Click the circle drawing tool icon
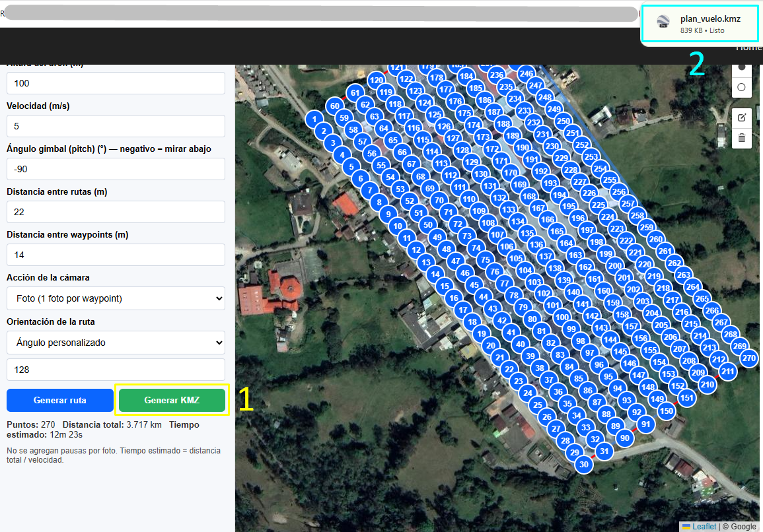 coord(741,87)
